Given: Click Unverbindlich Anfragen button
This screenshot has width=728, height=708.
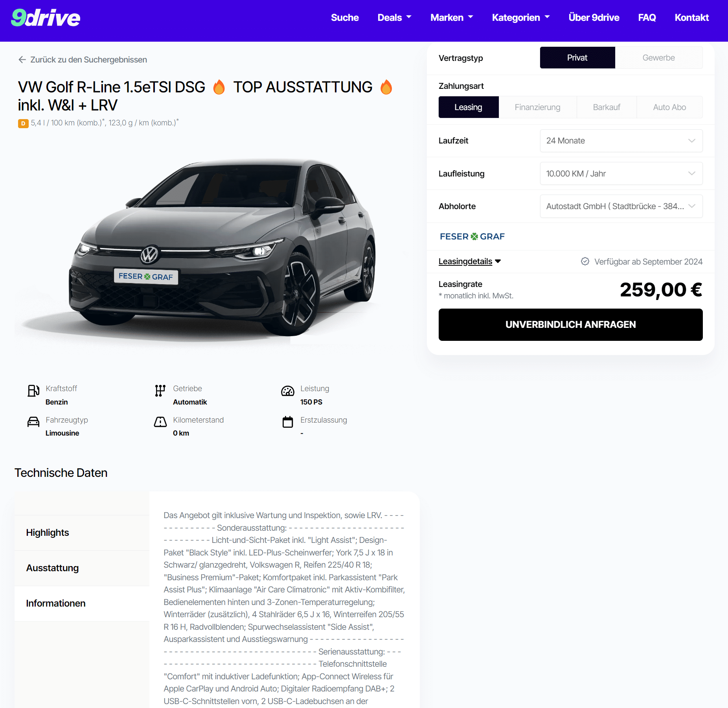Looking at the screenshot, I should point(570,325).
